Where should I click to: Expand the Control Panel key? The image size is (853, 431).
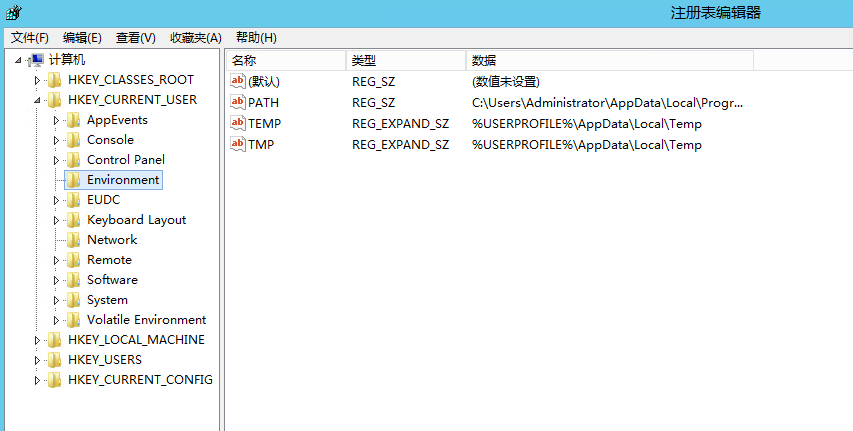click(56, 161)
